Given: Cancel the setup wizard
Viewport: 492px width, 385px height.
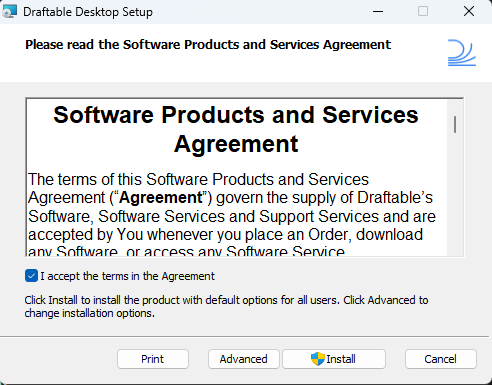Looking at the screenshot, I should coord(441,359).
